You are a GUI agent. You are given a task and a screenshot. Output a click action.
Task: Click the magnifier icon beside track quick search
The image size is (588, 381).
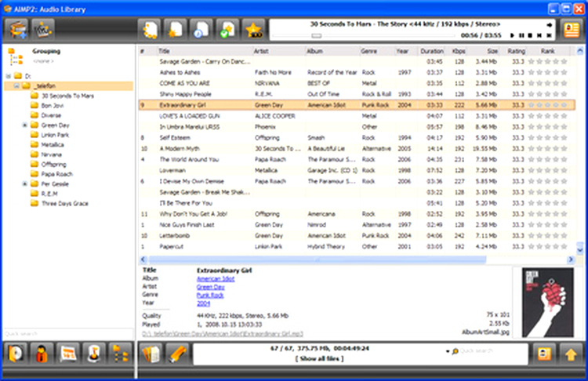tap(456, 351)
